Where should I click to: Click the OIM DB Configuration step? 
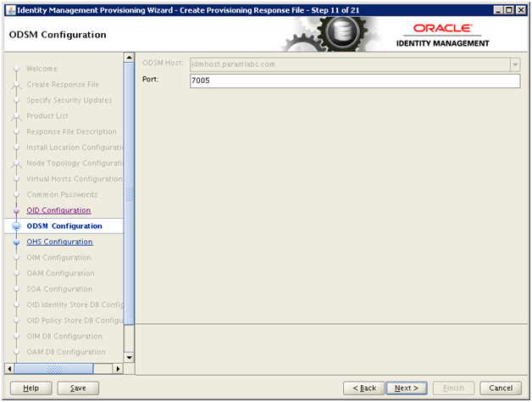64,336
